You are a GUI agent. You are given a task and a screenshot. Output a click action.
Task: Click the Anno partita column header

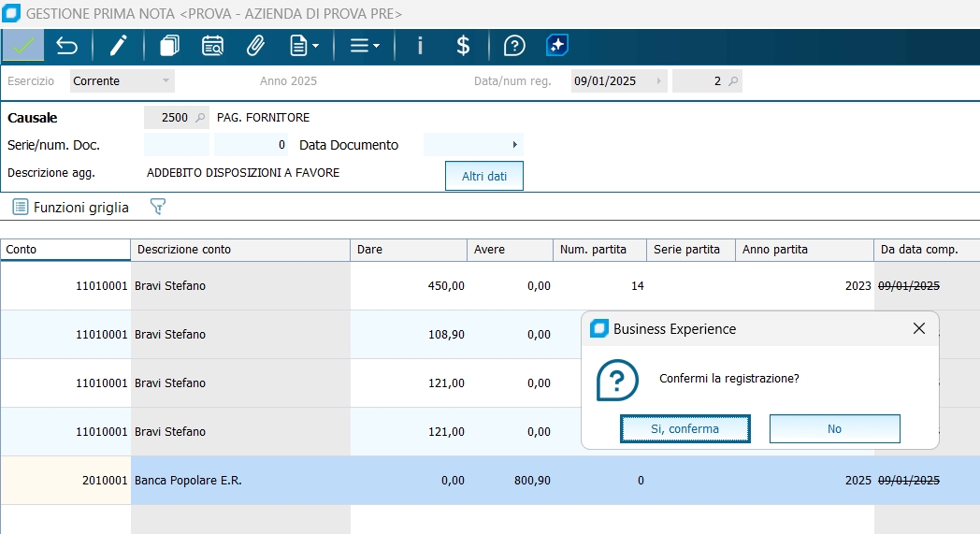805,250
